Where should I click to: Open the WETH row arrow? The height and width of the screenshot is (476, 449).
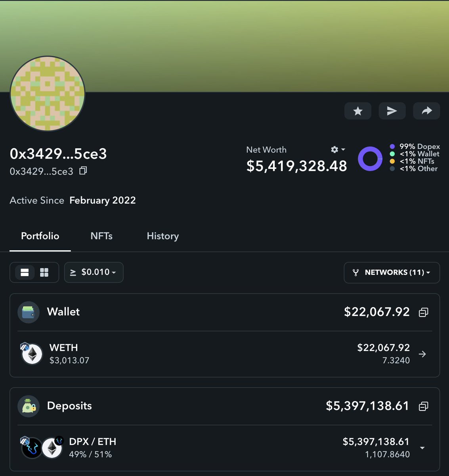(x=422, y=354)
